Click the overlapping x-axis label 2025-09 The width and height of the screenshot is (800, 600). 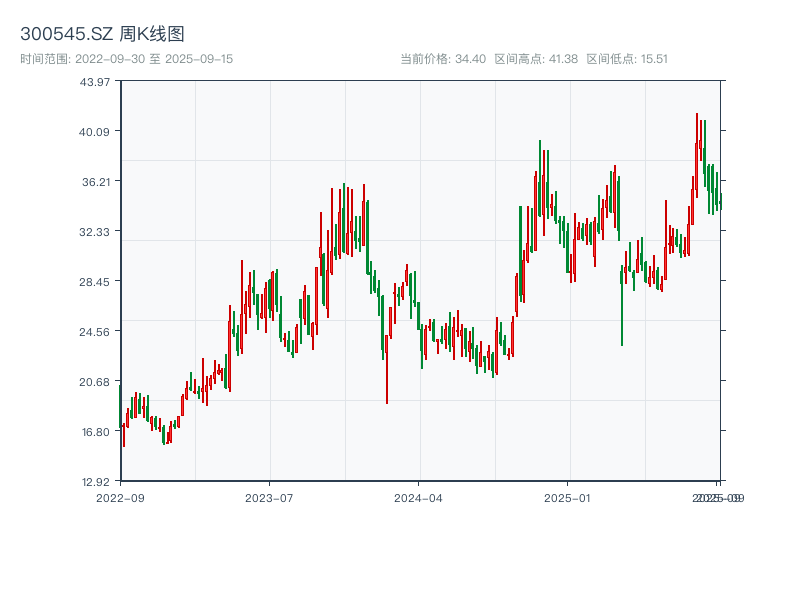click(718, 498)
